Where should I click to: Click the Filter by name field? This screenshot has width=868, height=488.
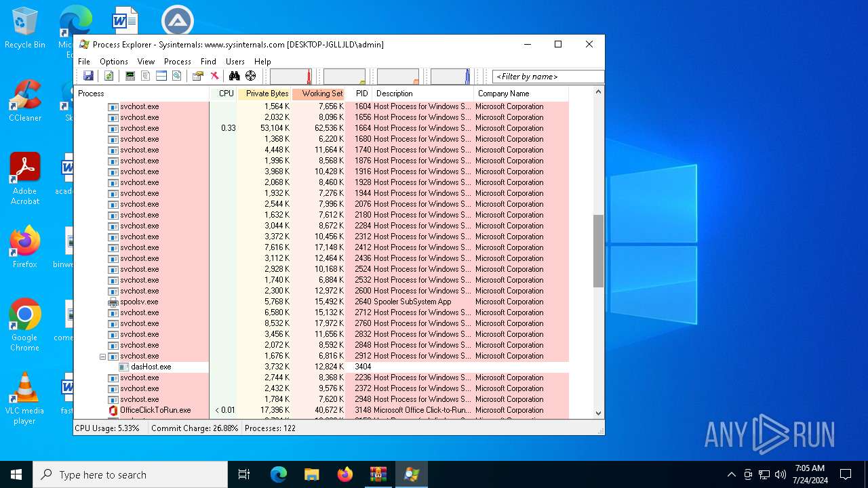(548, 77)
